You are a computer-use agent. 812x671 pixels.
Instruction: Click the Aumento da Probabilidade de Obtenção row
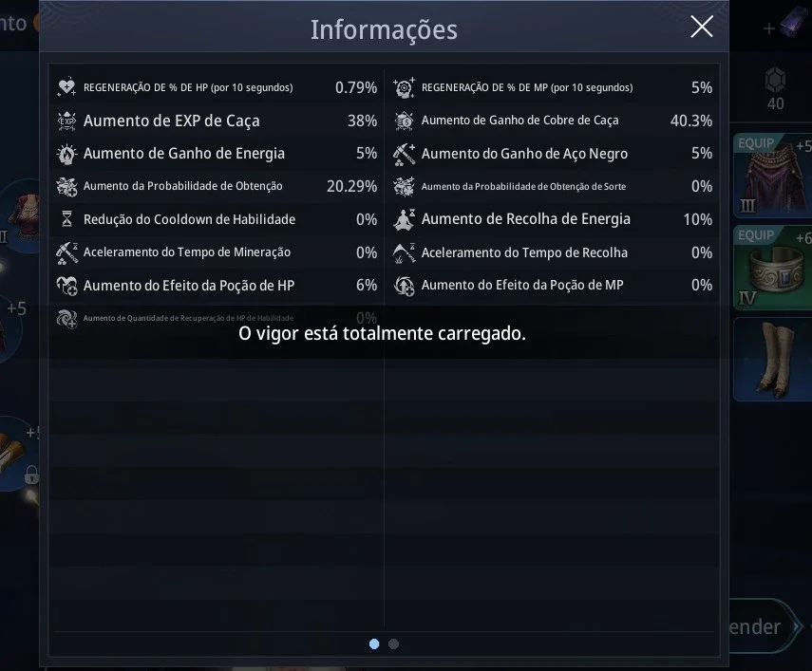(x=217, y=186)
